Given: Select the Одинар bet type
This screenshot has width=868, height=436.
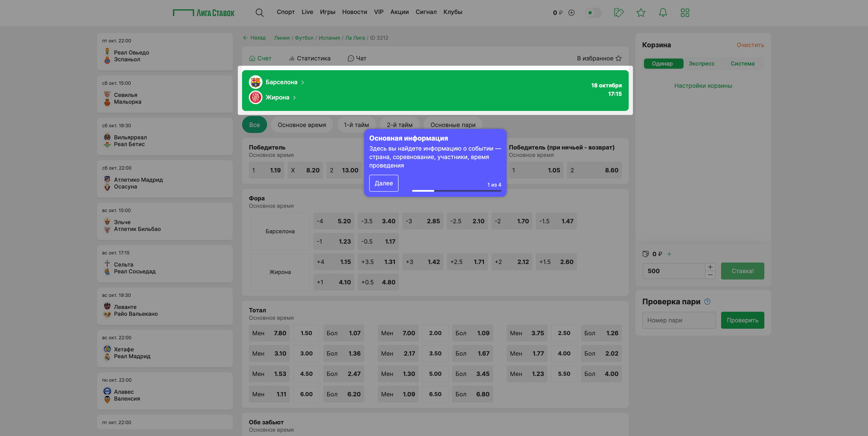Looking at the screenshot, I should tap(662, 63).
